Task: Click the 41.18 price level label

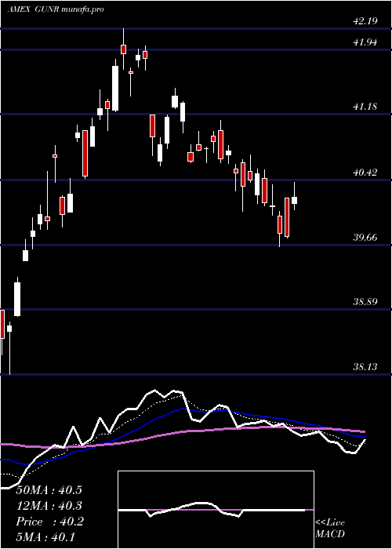Action: (x=365, y=107)
